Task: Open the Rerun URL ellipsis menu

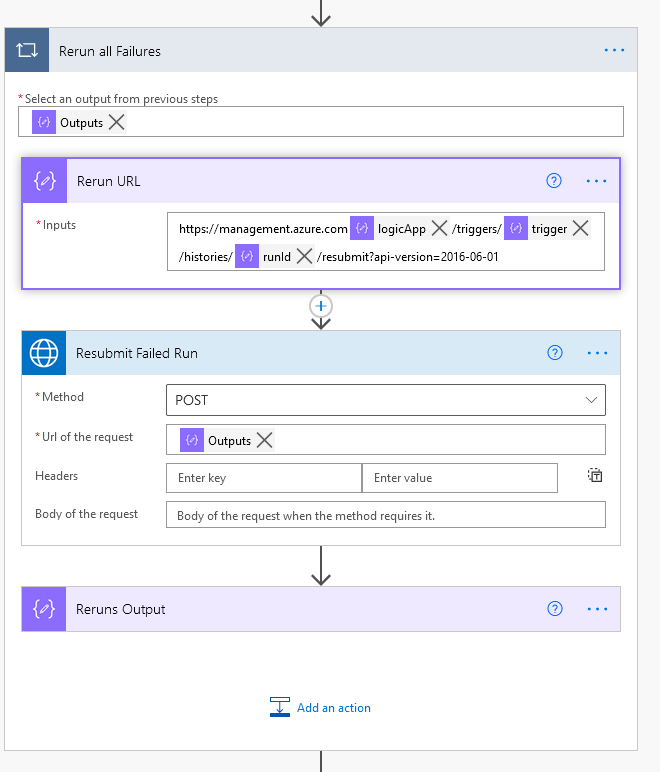Action: (597, 181)
